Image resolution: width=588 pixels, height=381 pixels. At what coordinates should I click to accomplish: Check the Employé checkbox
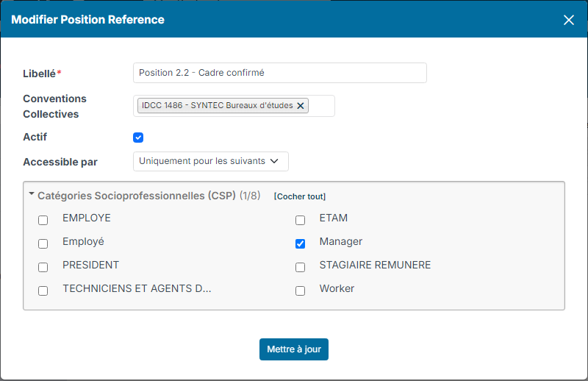click(x=43, y=243)
